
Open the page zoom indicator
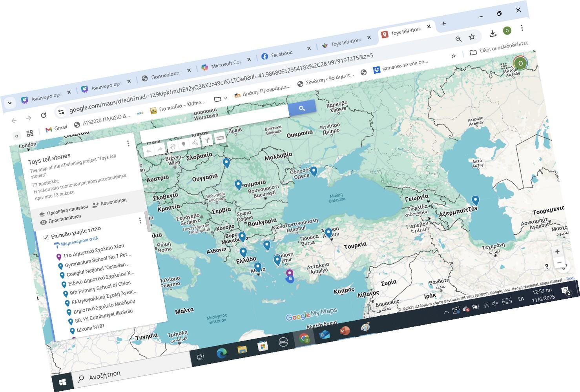pos(458,39)
